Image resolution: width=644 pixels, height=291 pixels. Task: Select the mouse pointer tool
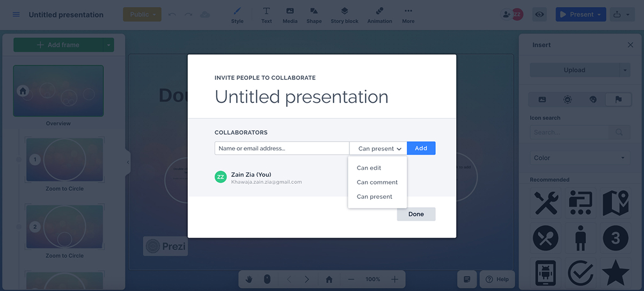click(x=267, y=279)
